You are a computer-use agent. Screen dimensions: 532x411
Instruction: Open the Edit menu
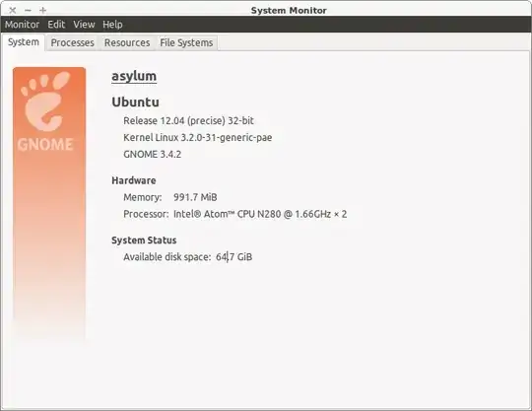pos(56,25)
